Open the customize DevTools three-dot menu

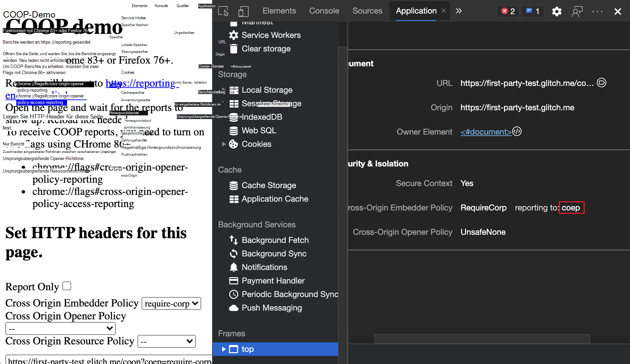pyautogui.click(x=597, y=11)
